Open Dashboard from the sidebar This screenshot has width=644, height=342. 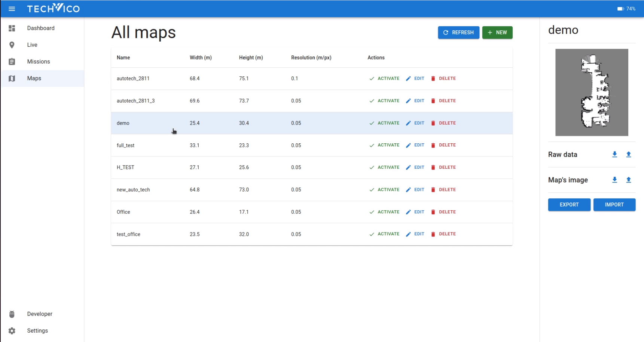pyautogui.click(x=41, y=28)
